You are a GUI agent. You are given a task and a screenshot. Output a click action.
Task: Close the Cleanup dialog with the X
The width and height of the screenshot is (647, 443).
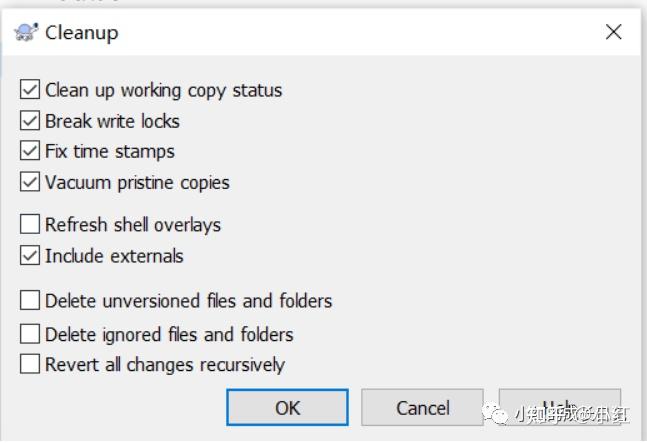pyautogui.click(x=614, y=33)
